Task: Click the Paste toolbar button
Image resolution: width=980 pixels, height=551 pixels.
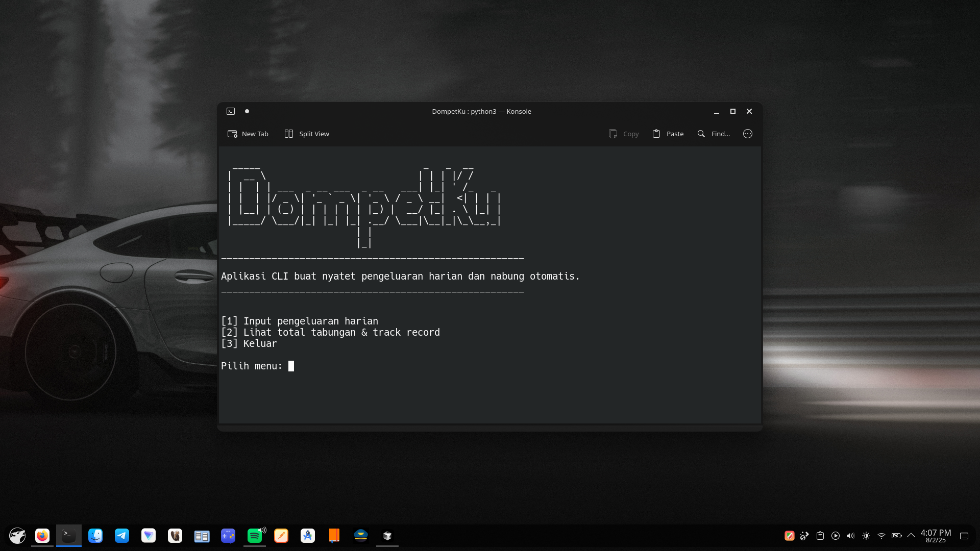Action: [668, 134]
